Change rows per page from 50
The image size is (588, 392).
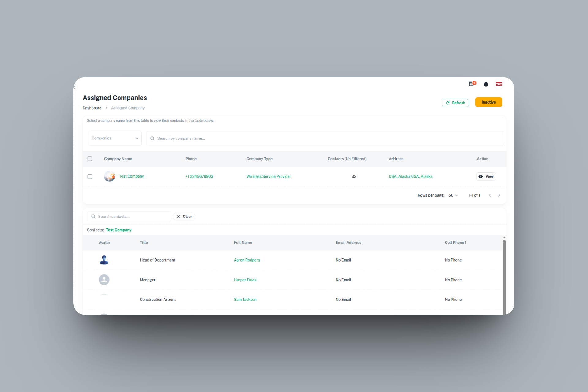(x=453, y=195)
